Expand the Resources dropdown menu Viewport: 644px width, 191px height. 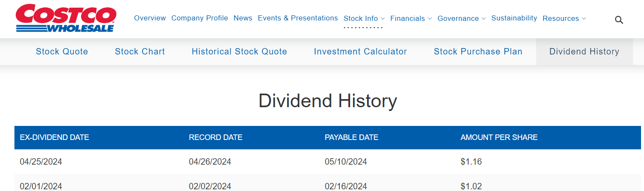564,18
